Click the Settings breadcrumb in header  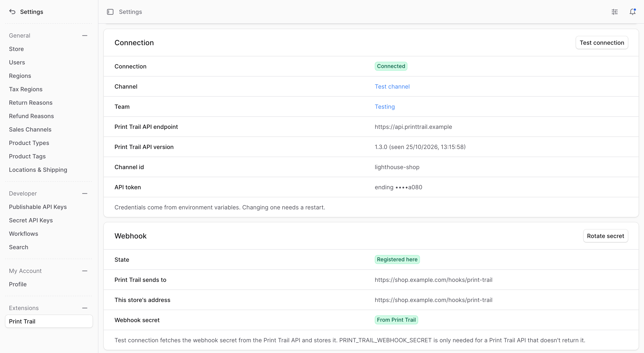click(x=130, y=12)
